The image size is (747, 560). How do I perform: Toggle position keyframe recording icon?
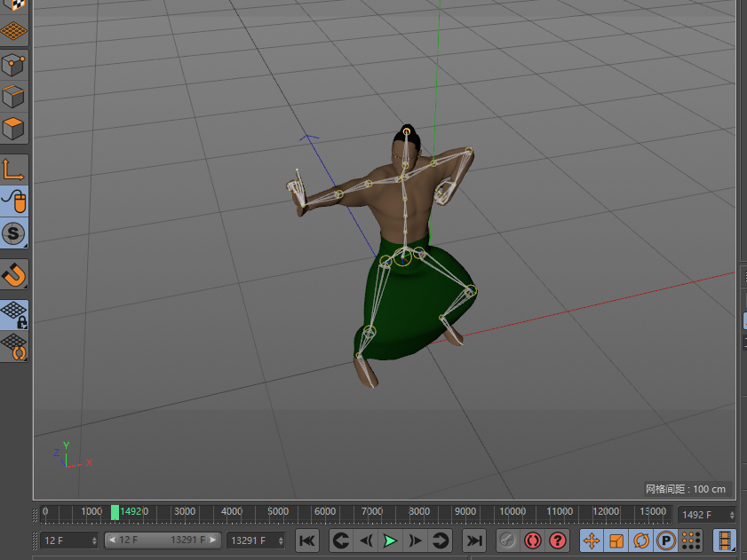point(592,540)
